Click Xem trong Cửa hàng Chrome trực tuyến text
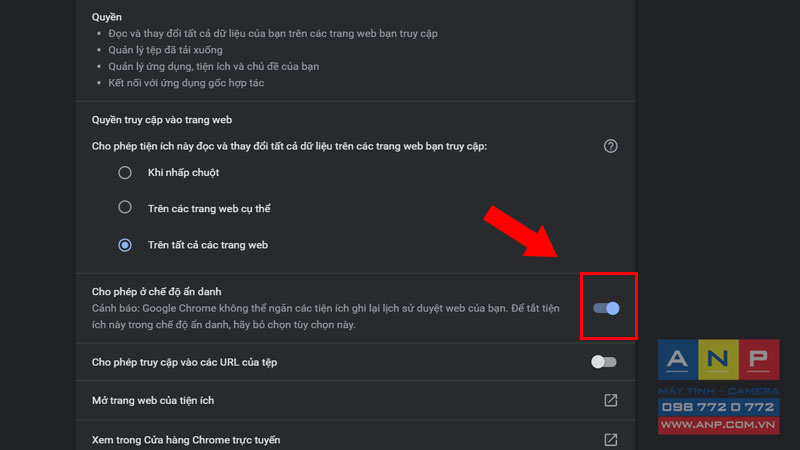 (x=186, y=440)
